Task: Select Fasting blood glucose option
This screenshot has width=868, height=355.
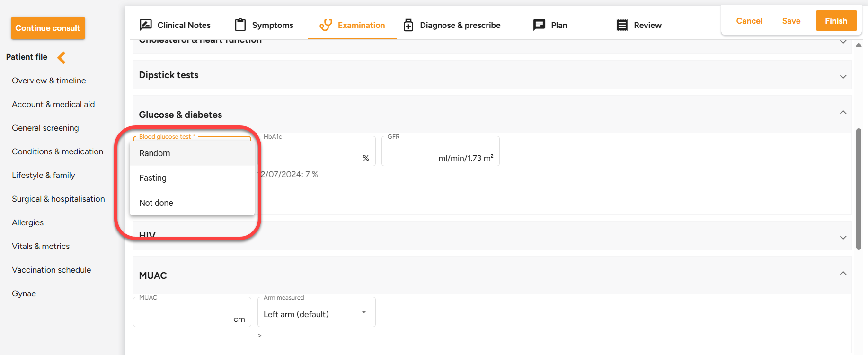Action: click(153, 178)
